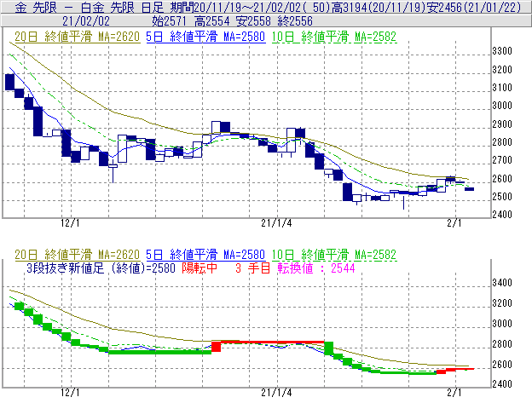This screenshot has height=403, width=532.
Task: Click the magenta '転換値 : 2544' text
Action: click(316, 268)
